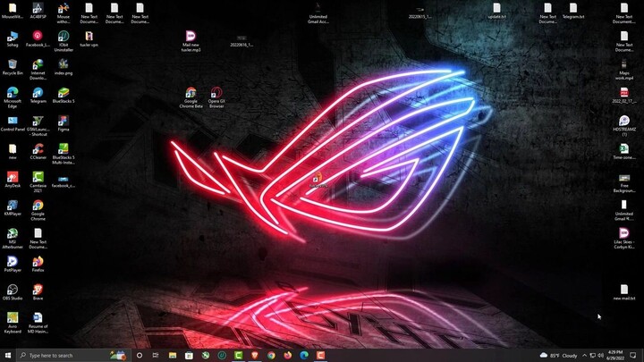Select the Sohag desktop shortcut

[x=13, y=39]
